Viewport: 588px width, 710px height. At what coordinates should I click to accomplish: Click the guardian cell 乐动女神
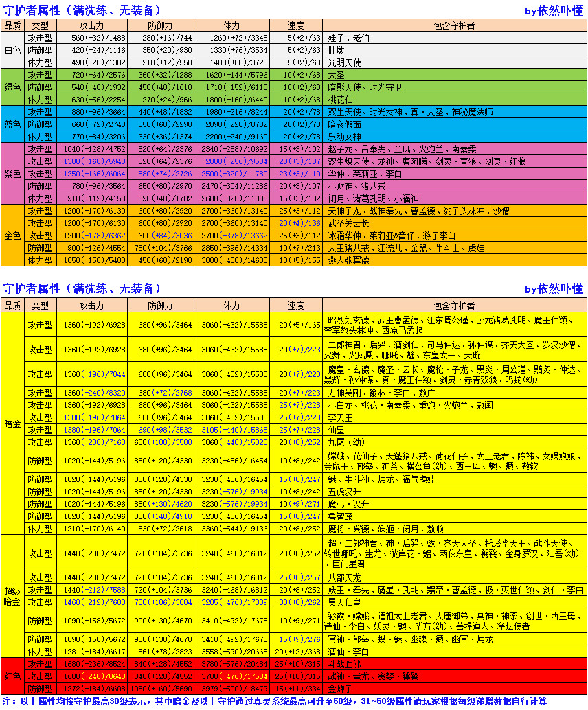pyautogui.click(x=454, y=136)
